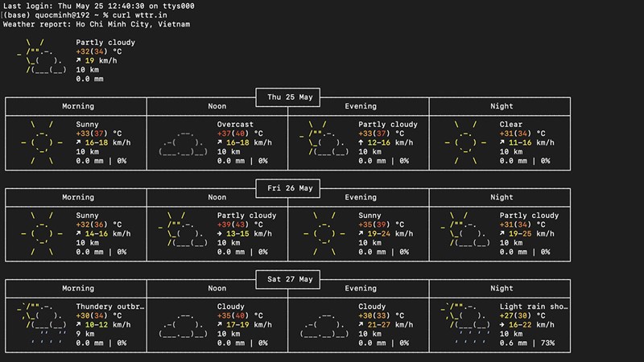Click the Saturday Evening cloudy ASCII icon
The height and width of the screenshot is (362, 644).
[324, 326]
